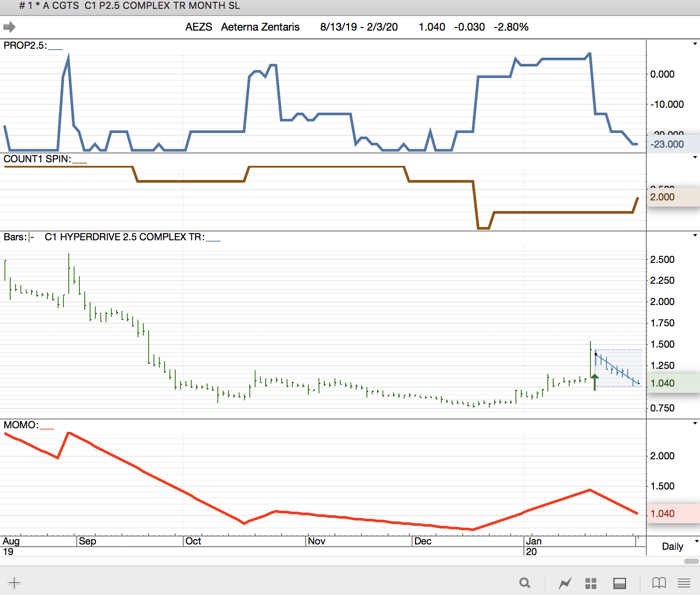Screen dimensions: 700x595
Task: Click the Jan 20 label on the time axis
Action: tap(534, 546)
